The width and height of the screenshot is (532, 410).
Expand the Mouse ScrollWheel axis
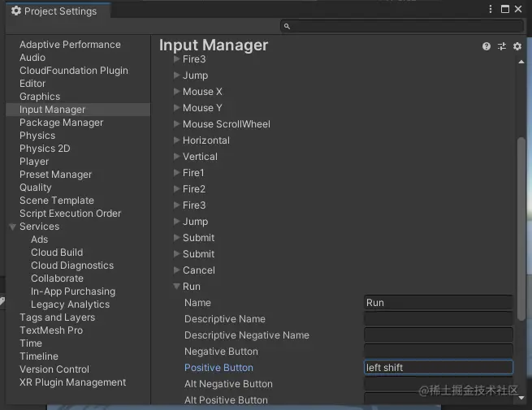[x=176, y=124]
